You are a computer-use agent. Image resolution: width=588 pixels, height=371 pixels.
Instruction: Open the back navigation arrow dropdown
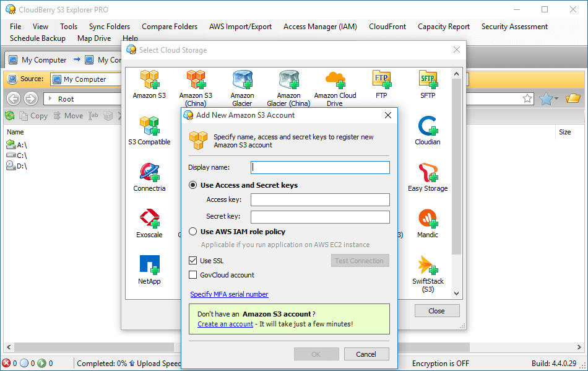14,98
